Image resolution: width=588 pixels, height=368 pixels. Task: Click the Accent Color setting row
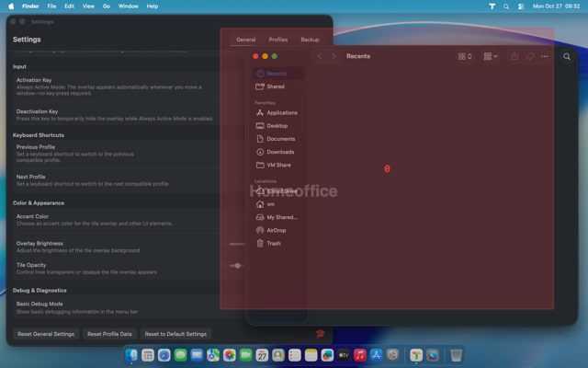[129, 220]
